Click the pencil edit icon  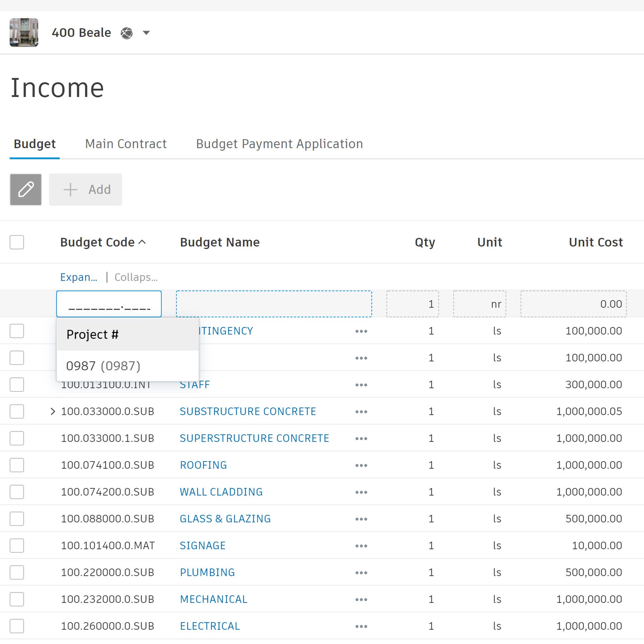click(25, 189)
